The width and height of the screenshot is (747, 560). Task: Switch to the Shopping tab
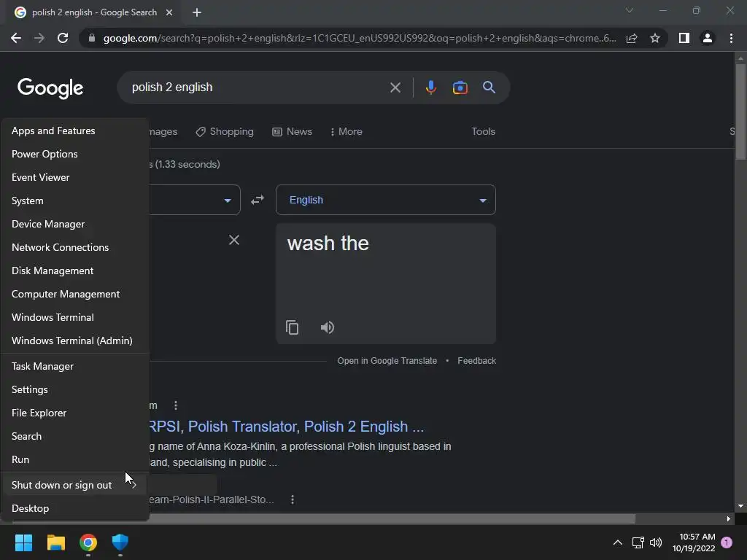[x=225, y=132]
